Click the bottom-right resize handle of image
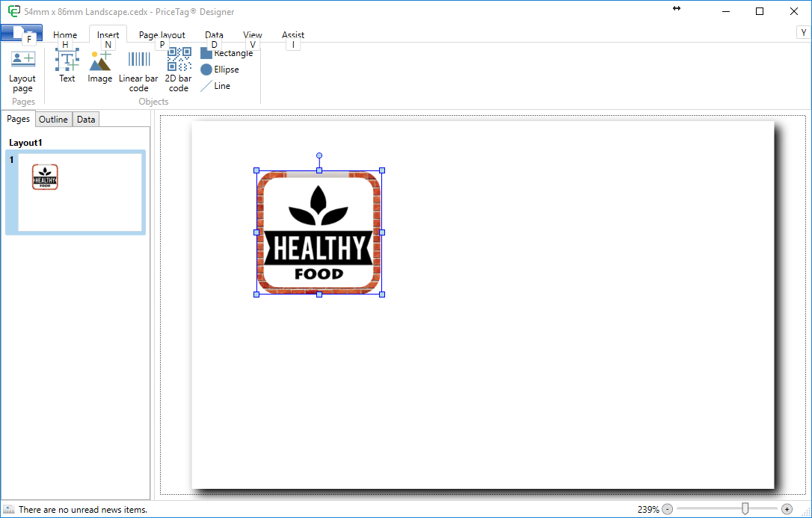This screenshot has height=518, width=812. (x=382, y=295)
